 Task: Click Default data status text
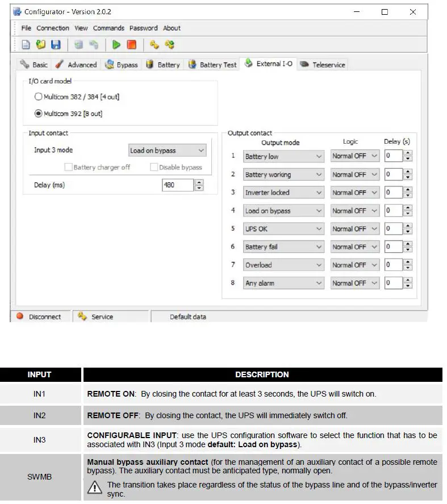coord(188,316)
